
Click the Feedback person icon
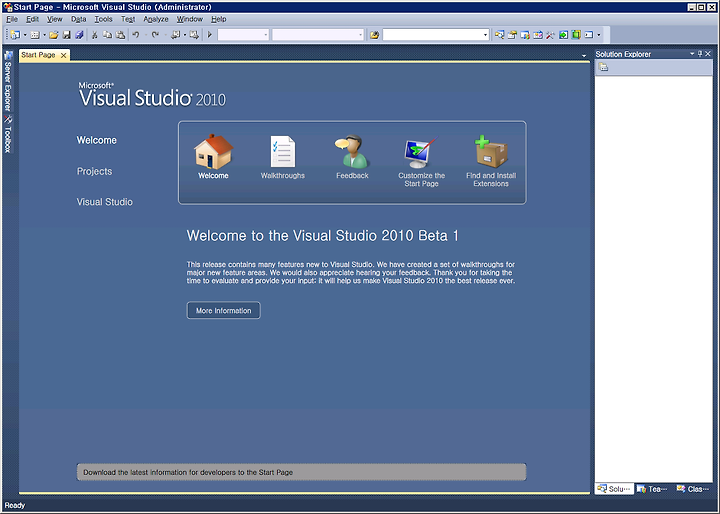pyautogui.click(x=352, y=152)
